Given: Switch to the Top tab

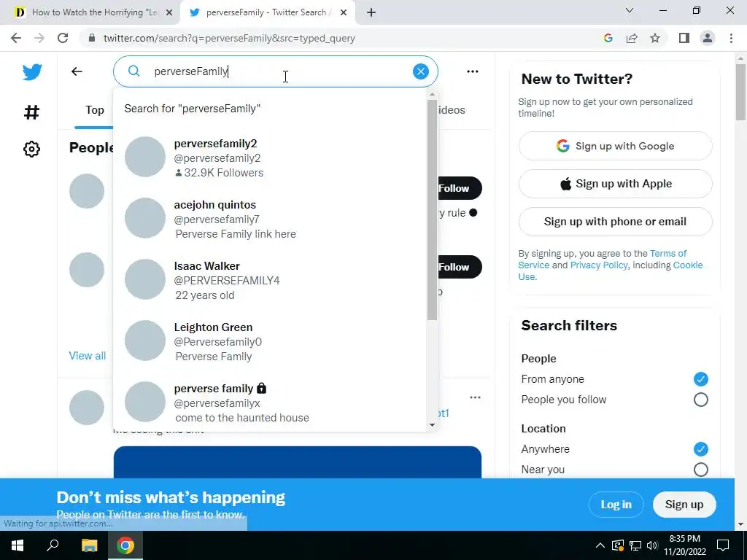Looking at the screenshot, I should [94, 110].
